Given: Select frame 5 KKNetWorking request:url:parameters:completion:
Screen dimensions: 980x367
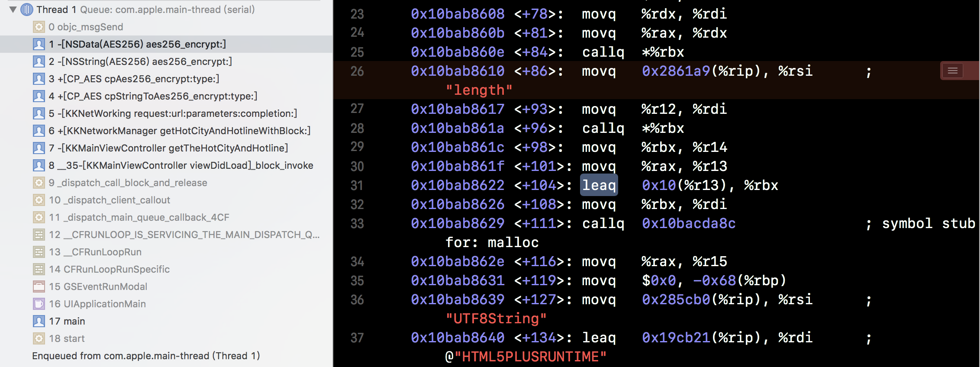Looking at the screenshot, I should (173, 113).
